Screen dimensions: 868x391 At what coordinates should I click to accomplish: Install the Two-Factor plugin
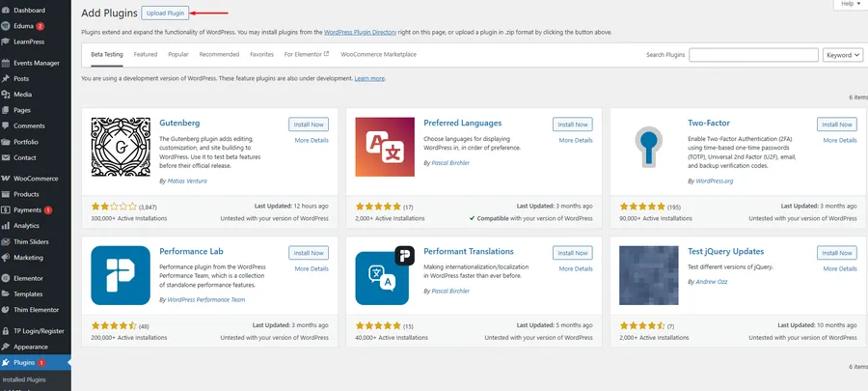tap(836, 125)
